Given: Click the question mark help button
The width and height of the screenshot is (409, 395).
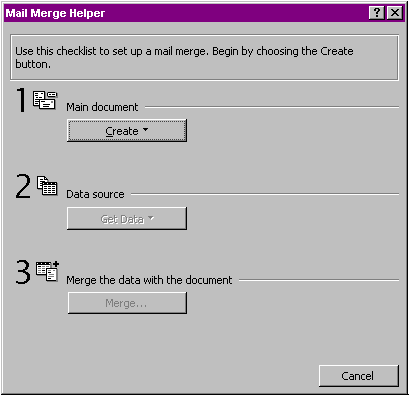Looking at the screenshot, I should [377, 13].
